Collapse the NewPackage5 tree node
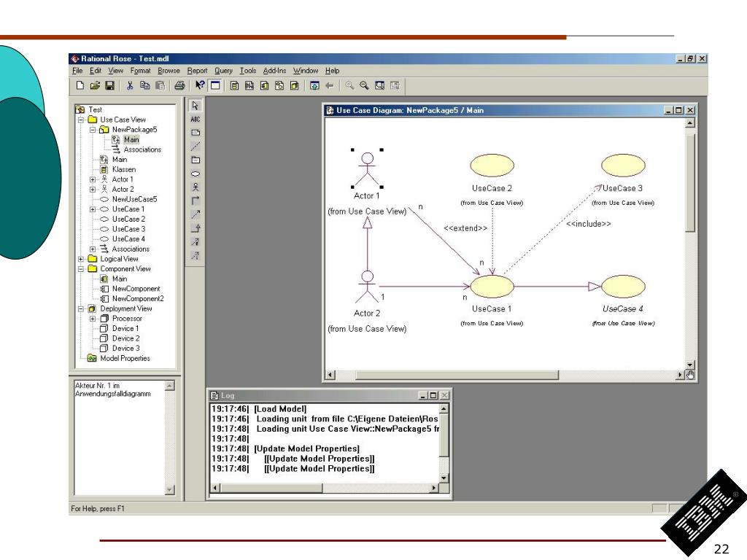 pos(93,130)
